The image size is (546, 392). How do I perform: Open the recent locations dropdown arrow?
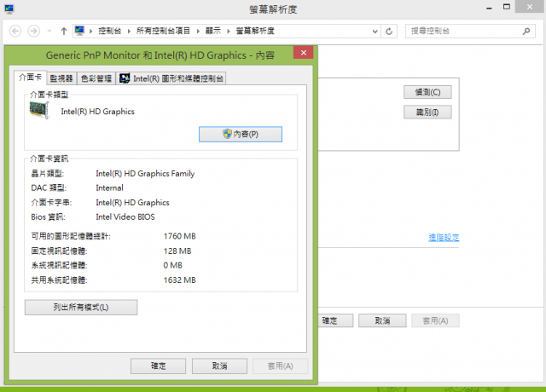[x=49, y=32]
